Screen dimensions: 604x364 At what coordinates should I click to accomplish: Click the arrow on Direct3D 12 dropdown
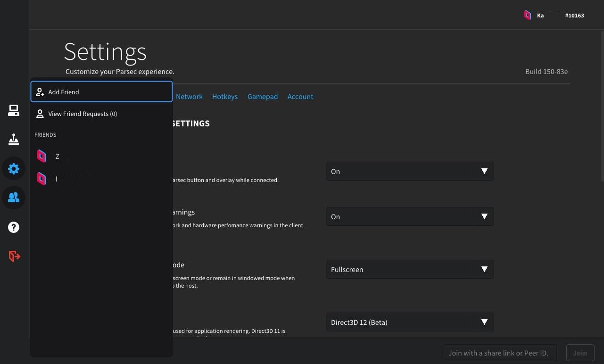click(x=484, y=322)
